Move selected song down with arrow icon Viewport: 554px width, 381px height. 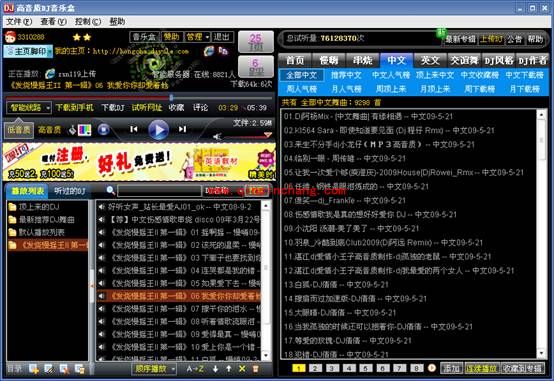point(216,369)
